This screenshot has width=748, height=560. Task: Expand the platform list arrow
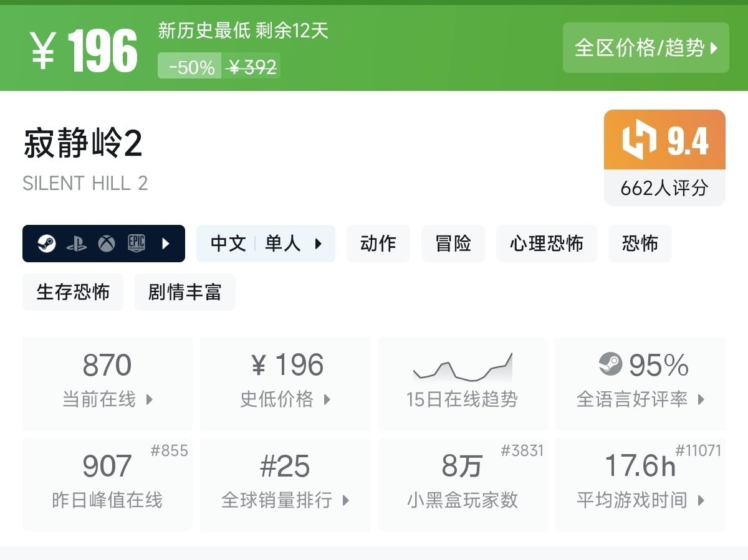point(166,244)
